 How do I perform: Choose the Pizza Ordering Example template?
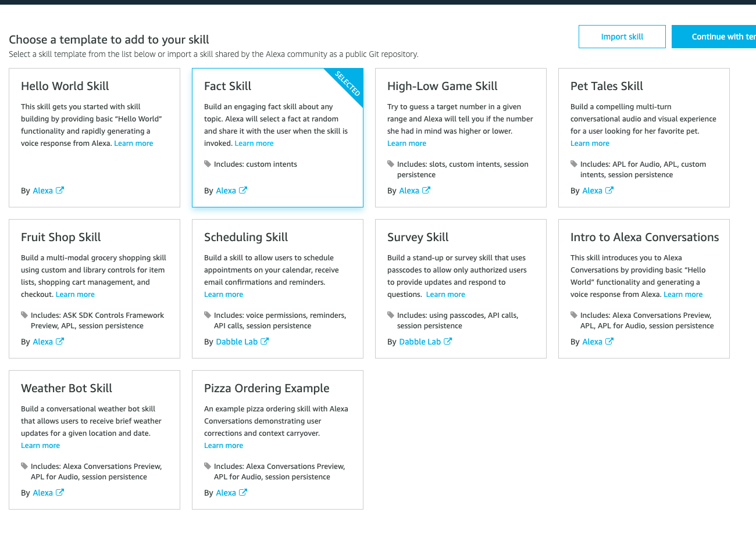(277, 440)
